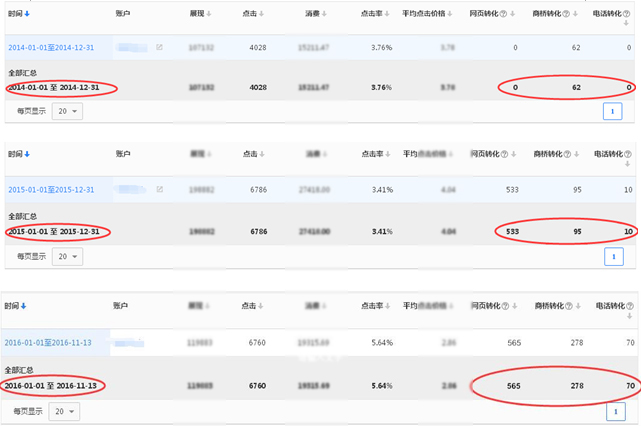Open the 每页显示 20 dropdown under 2015 table

pyautogui.click(x=67, y=256)
